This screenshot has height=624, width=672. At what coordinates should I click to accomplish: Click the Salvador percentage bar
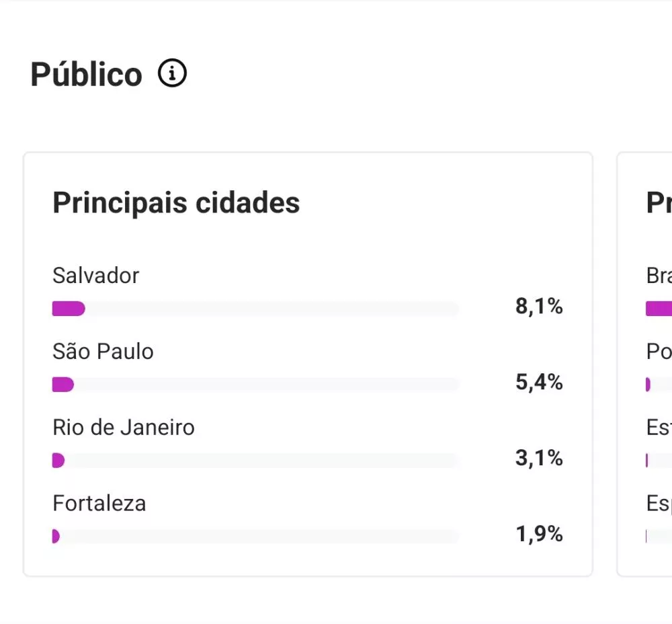point(255,309)
